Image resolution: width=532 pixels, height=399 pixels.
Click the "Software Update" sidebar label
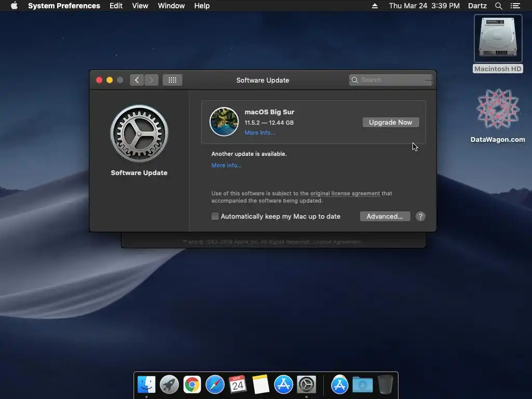(x=139, y=172)
